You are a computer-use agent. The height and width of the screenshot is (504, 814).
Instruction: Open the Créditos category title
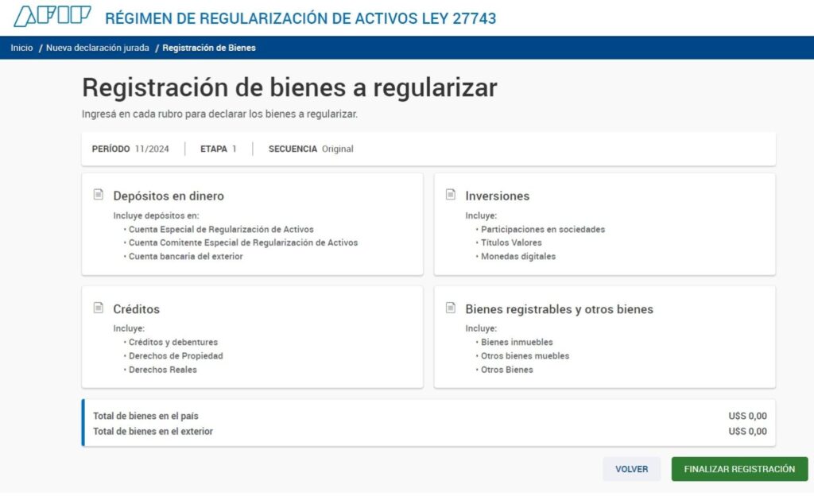tap(136, 309)
